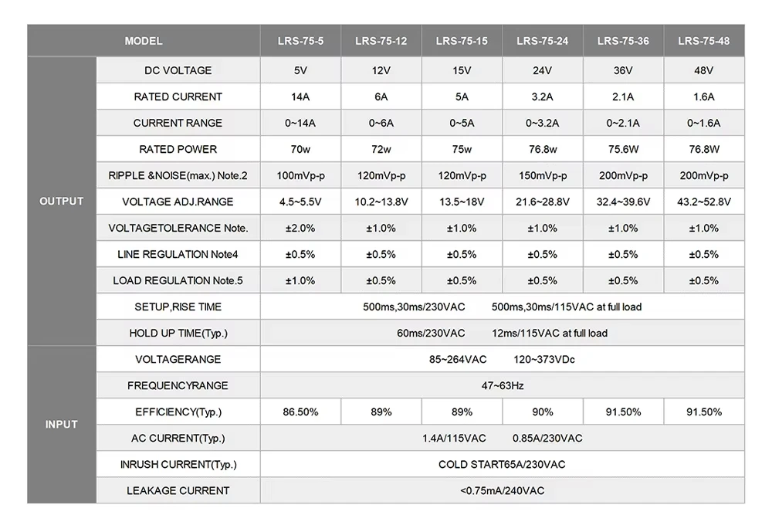Select the RIPPLE & NOISE row label

(178, 175)
